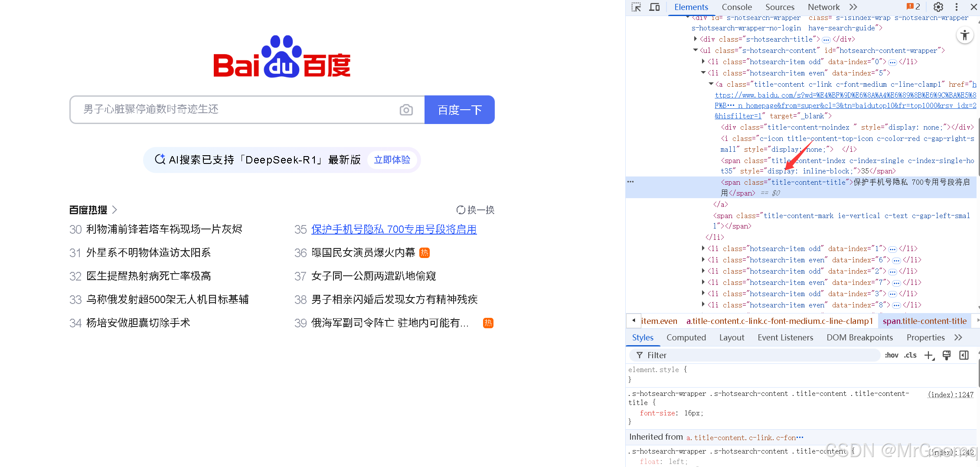The width and height of the screenshot is (980, 467).
Task: Collapse the a.title-content anchor node
Action: [x=711, y=84]
